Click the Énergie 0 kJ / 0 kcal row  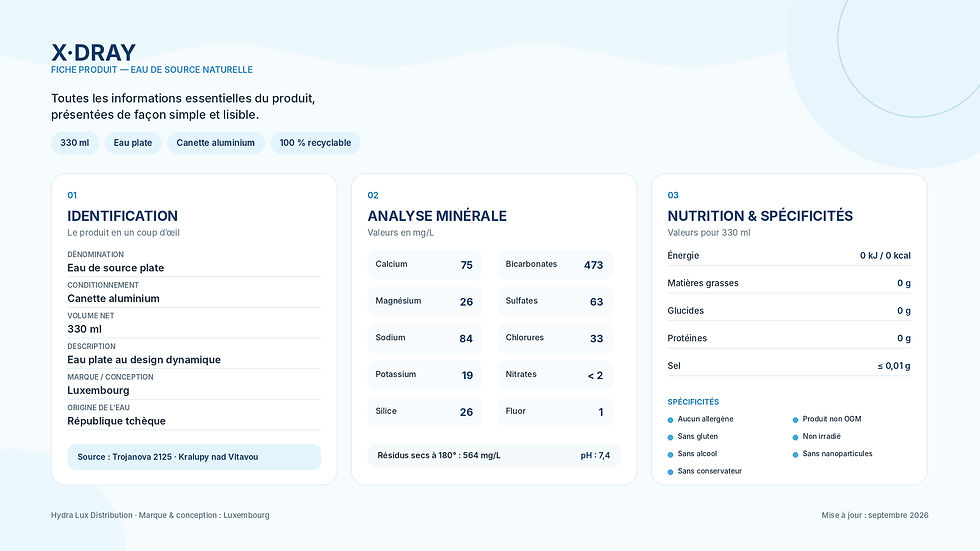[789, 256]
